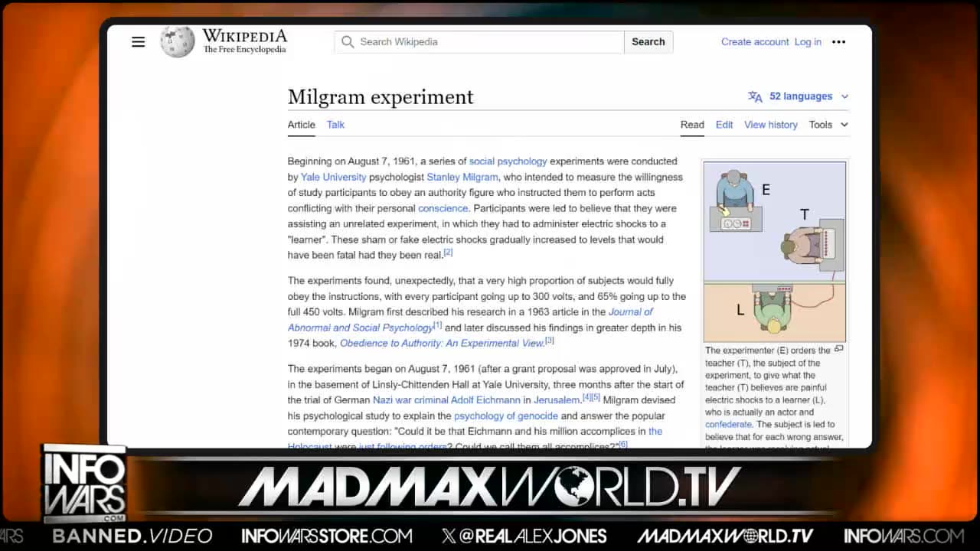Click the Log in link
This screenshot has height=551, width=980.
tap(808, 42)
